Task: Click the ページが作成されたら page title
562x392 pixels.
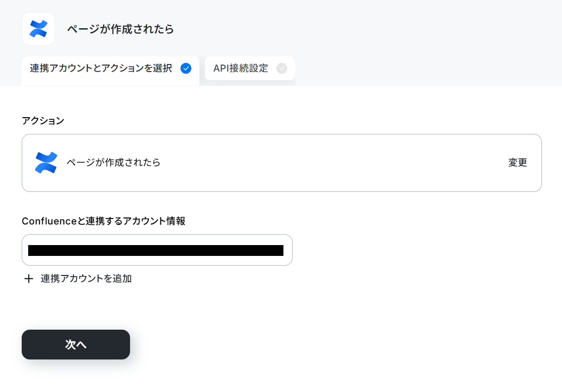Action: click(120, 29)
